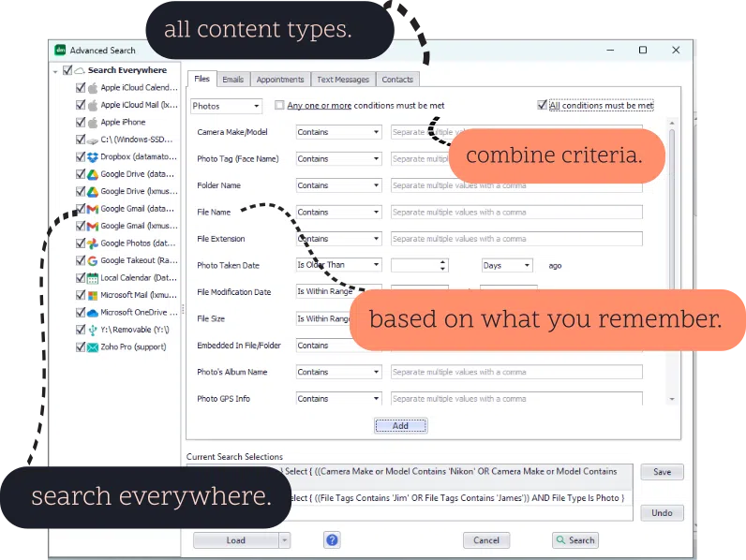The width and height of the screenshot is (746, 560).
Task: Click the Microsoft Mail icon
Action: [93, 295]
